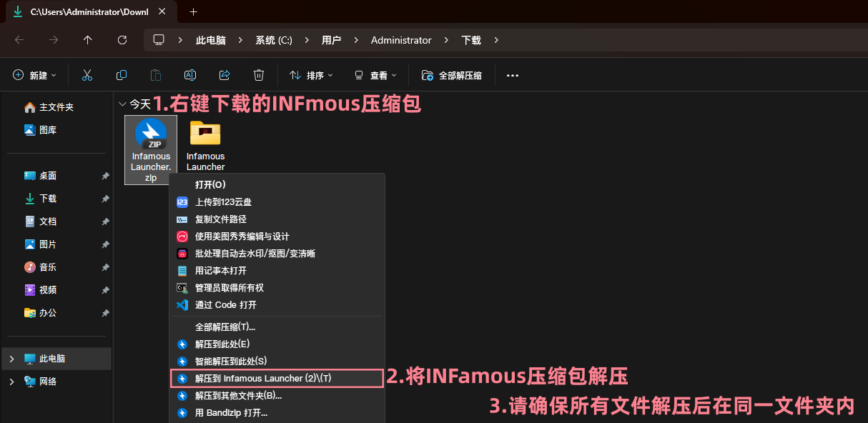This screenshot has height=423, width=868.
Task: Choose 上传到123云盘 in context menu
Action: click(277, 202)
